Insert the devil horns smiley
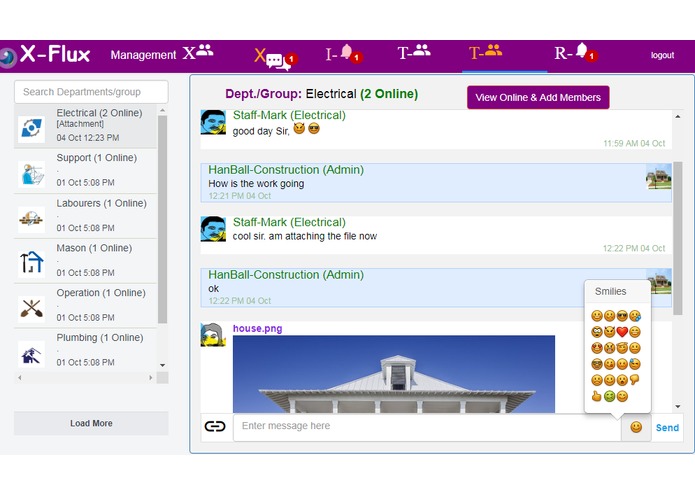Screen dimensions: 695x494 (x=609, y=332)
